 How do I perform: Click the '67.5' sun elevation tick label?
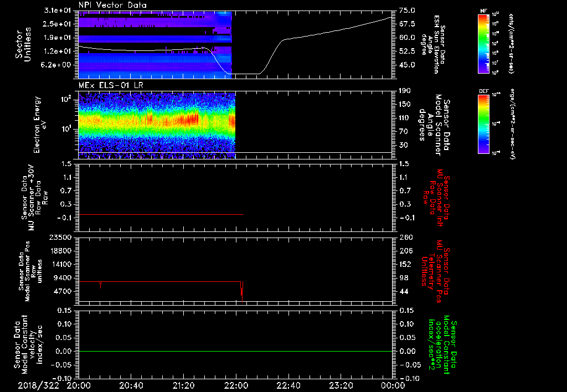[x=407, y=24]
